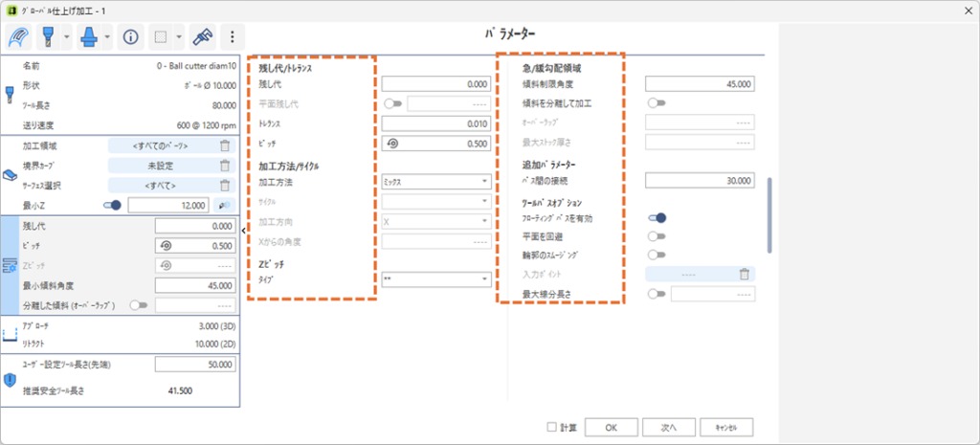Open the 加工方法 ミックス dropdown
This screenshot has width=980, height=445.
point(435,180)
